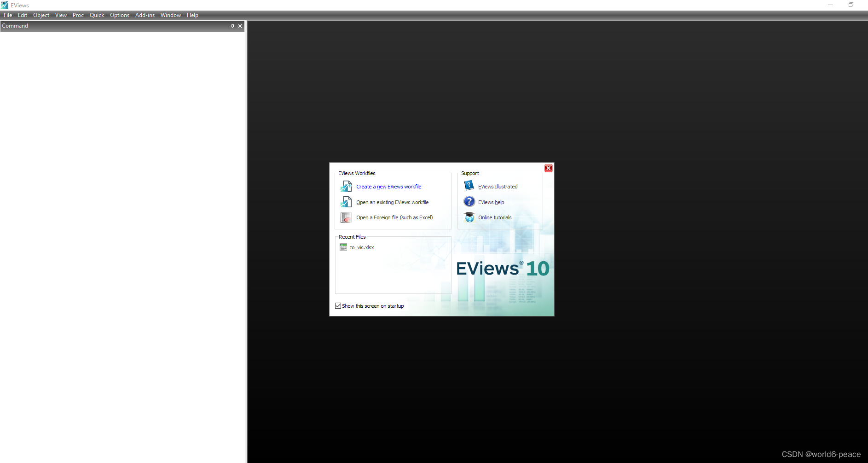Select the Online tutorials globe icon

(469, 217)
